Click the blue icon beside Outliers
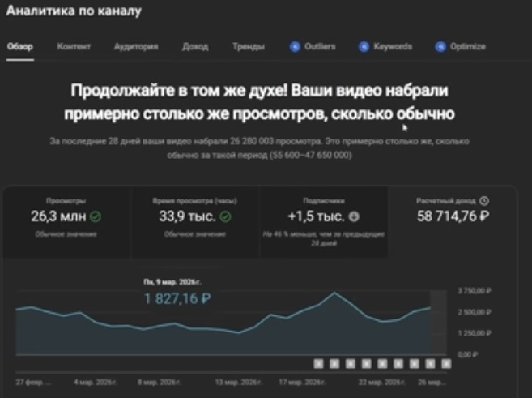532x398 pixels. pyautogui.click(x=295, y=47)
